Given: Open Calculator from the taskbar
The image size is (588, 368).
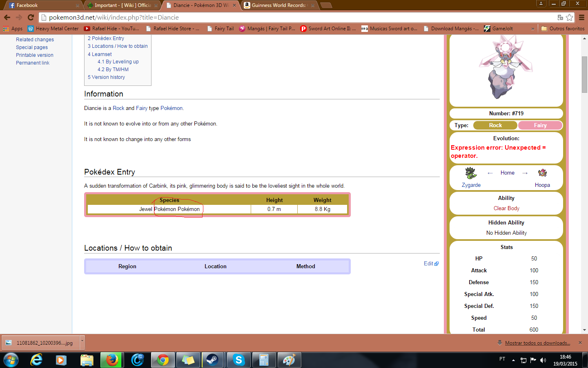Looking at the screenshot, I should pyautogui.click(x=264, y=360).
